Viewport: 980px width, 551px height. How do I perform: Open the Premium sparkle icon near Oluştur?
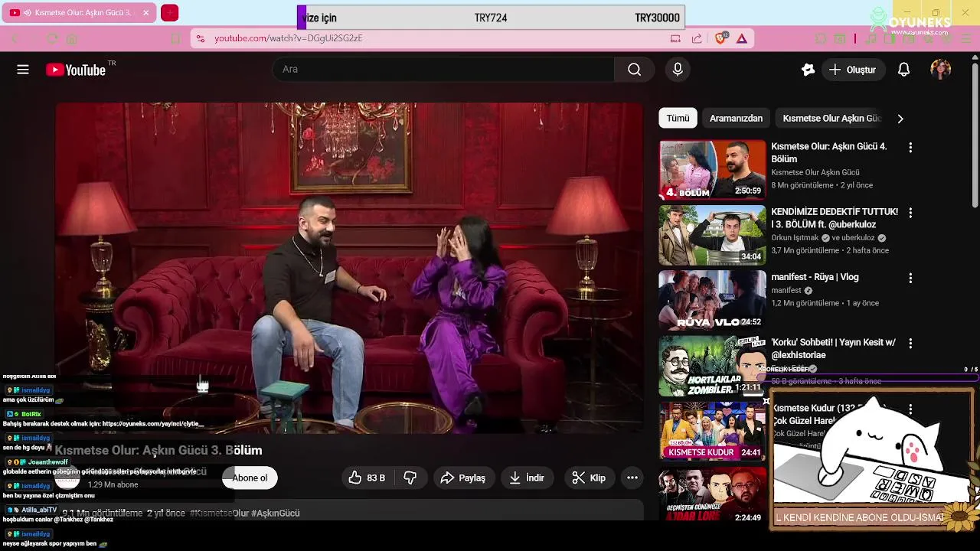point(808,70)
